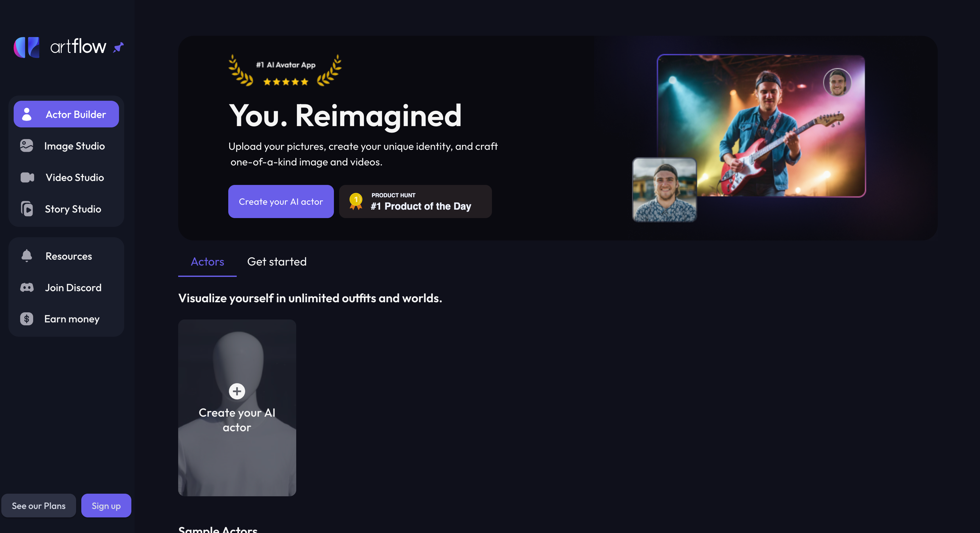980x533 pixels.
Task: Select the small smiling man portrait thumbnail
Action: coord(664,190)
